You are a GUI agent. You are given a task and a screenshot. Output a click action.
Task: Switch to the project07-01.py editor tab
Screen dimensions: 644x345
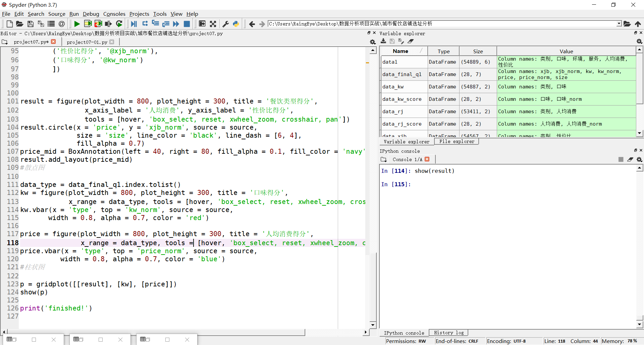pos(87,42)
